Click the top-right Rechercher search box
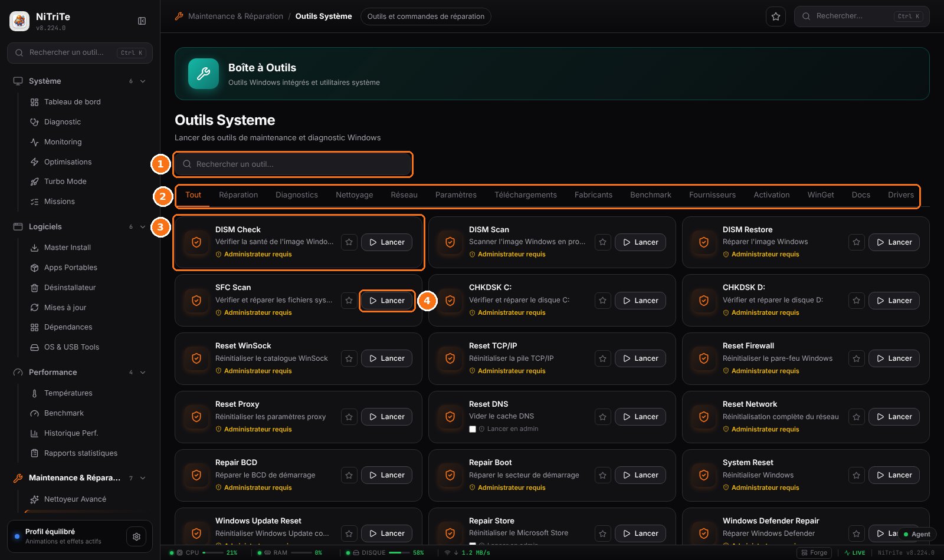Viewport: 944px width, 560px height. coord(862,17)
